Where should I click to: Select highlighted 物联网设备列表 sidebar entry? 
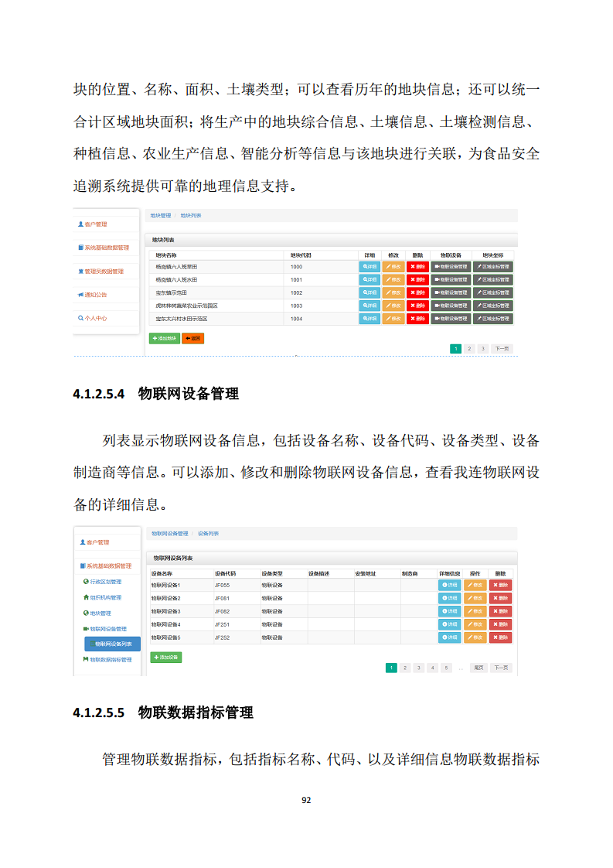click(112, 644)
